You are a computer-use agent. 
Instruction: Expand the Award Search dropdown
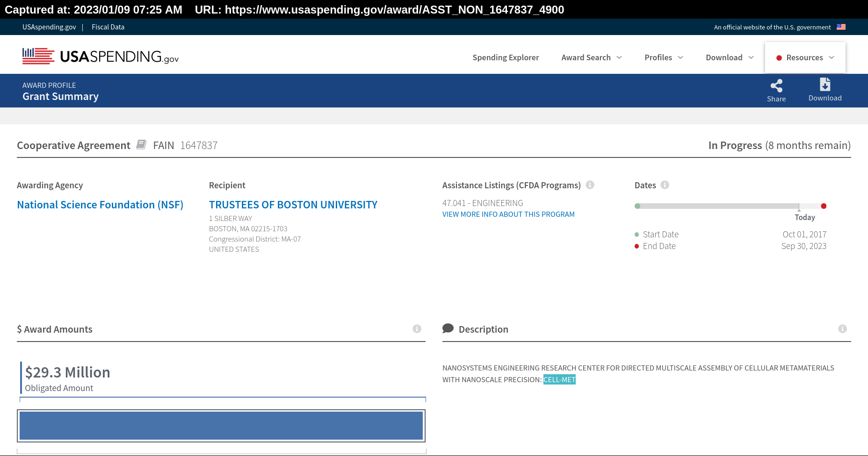(x=592, y=57)
